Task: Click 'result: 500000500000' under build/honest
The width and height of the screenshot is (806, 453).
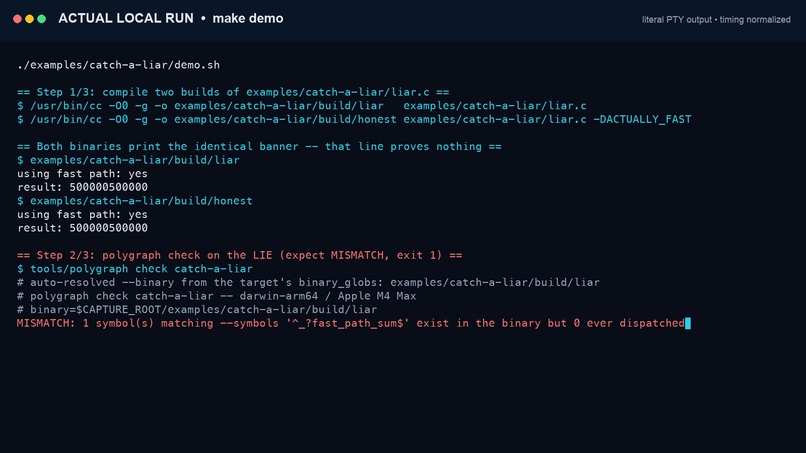Action: [82, 228]
